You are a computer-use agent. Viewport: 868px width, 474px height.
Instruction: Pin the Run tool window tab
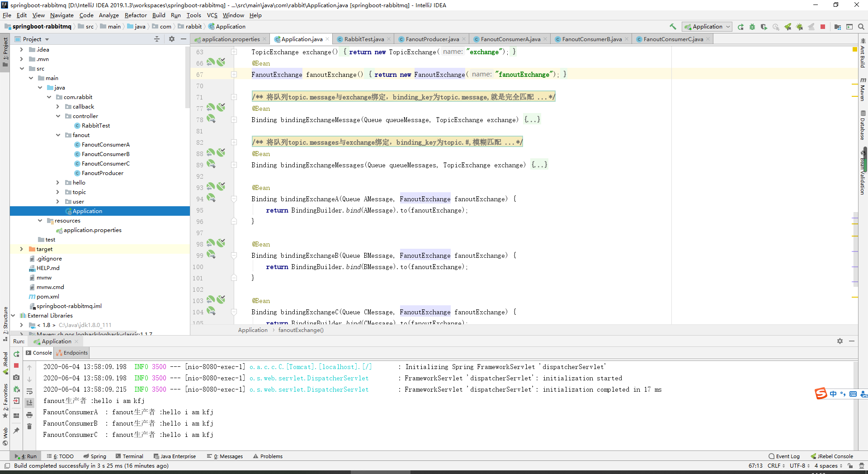click(16, 430)
